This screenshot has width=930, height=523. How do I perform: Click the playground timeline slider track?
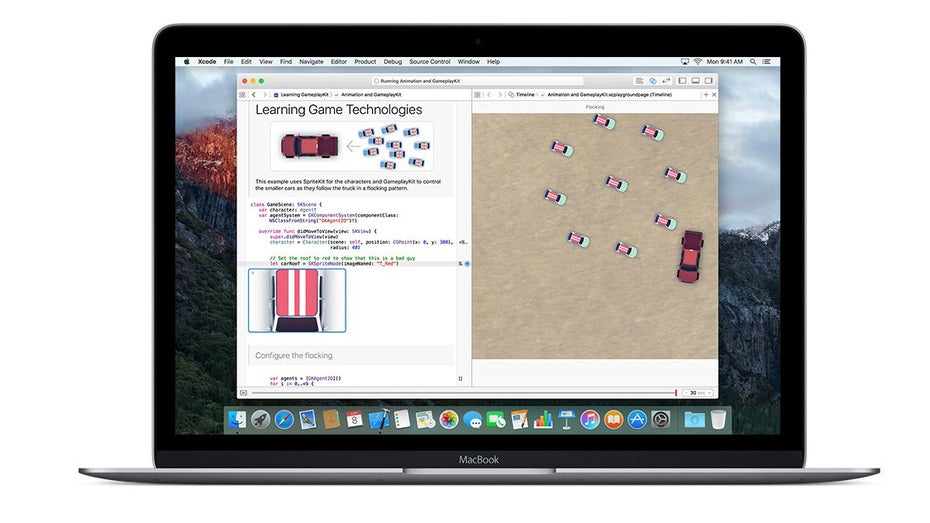463,393
